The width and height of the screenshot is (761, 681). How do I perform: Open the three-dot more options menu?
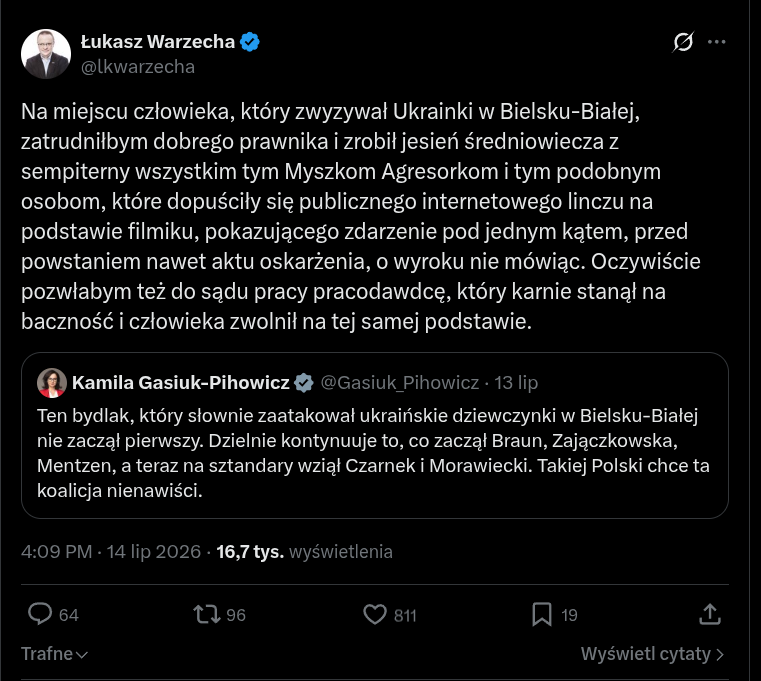[x=716, y=42]
